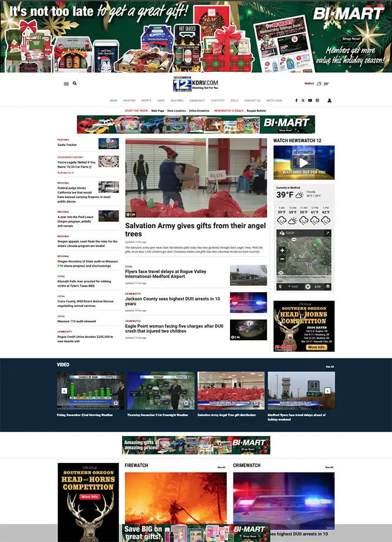Viewport: 392px width, 542px height.
Task: Open the DEALS navigation item
Action: [x=234, y=101]
